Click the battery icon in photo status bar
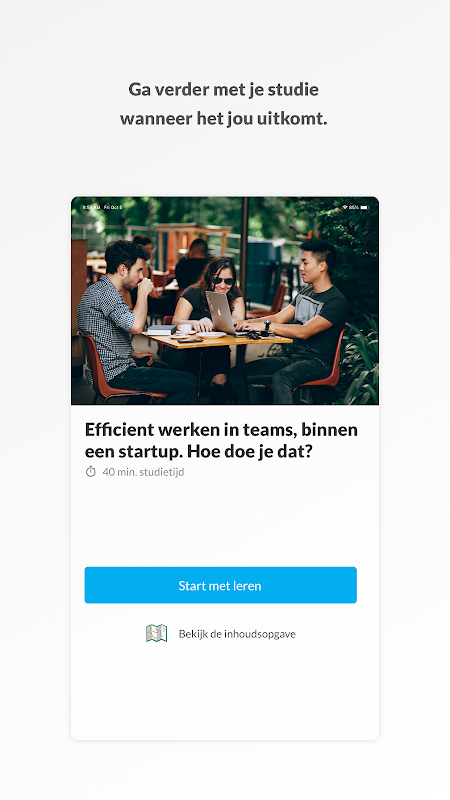Screen dimensions: 450x800 click(x=365, y=207)
